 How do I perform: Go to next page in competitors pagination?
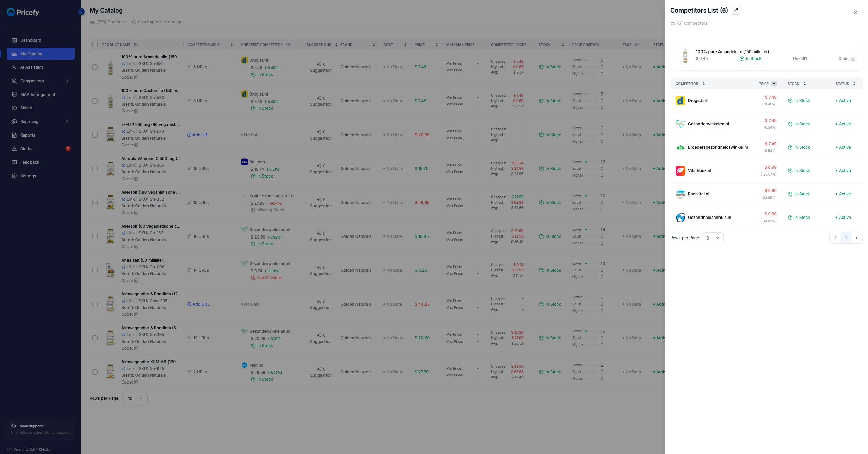tap(856, 238)
